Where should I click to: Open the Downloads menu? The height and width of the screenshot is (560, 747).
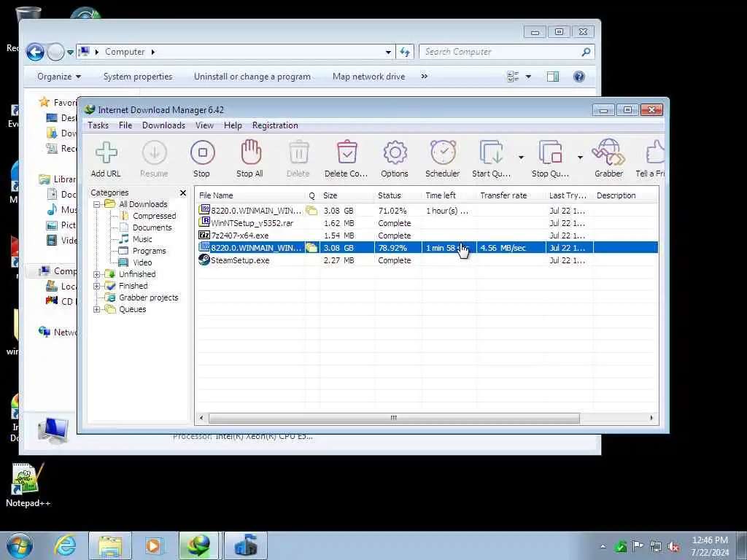163,125
